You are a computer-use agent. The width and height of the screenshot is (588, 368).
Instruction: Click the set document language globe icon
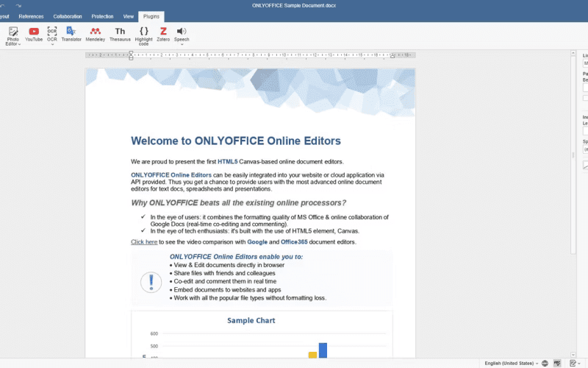(x=545, y=363)
